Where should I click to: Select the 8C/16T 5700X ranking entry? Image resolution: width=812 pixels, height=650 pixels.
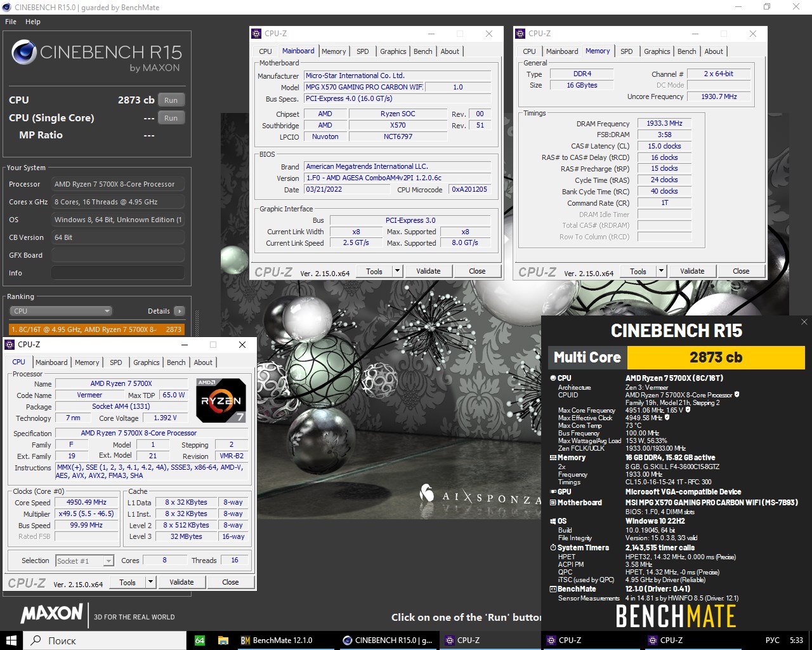96,329
